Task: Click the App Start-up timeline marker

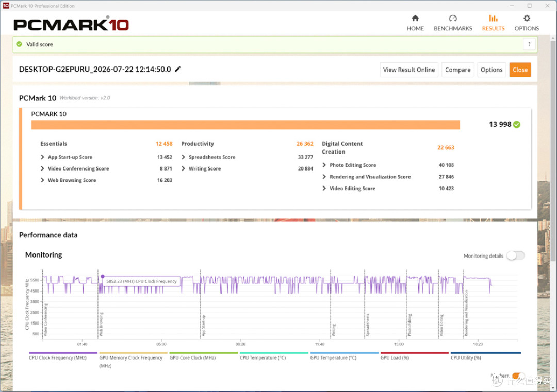Action: click(x=204, y=326)
